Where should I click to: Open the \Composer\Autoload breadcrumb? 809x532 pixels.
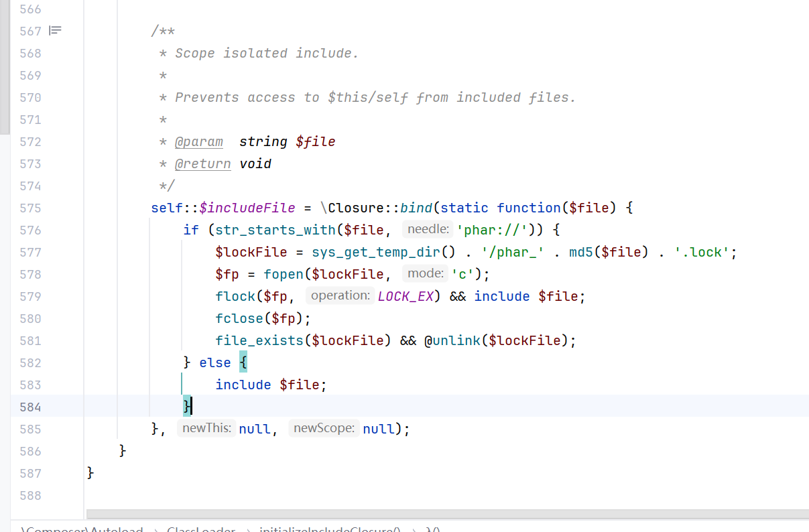82,529
